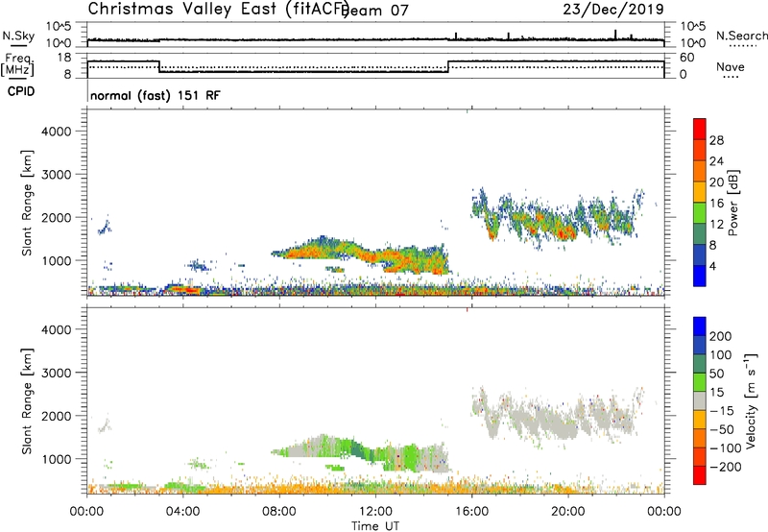Click the 08:00-15:00 echo band in power panel
Screen dimensions: 768x532
[363, 255]
